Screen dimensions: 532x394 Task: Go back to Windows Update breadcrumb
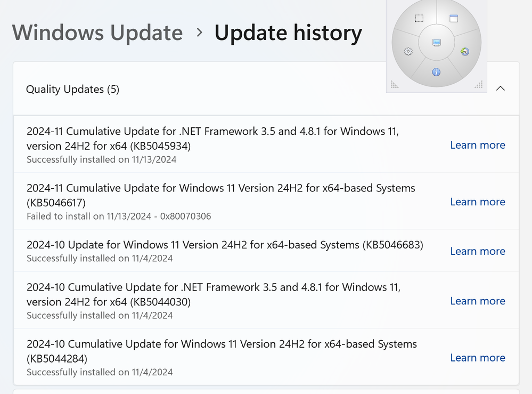[97, 33]
